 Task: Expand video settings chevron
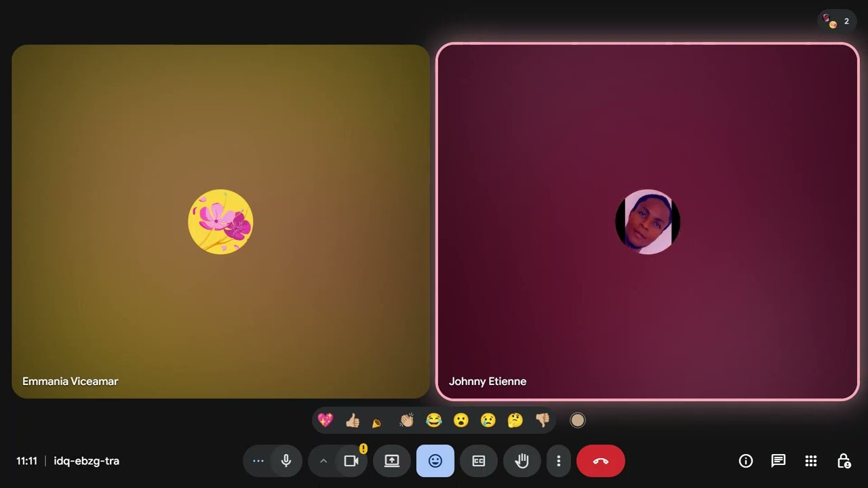point(323,461)
